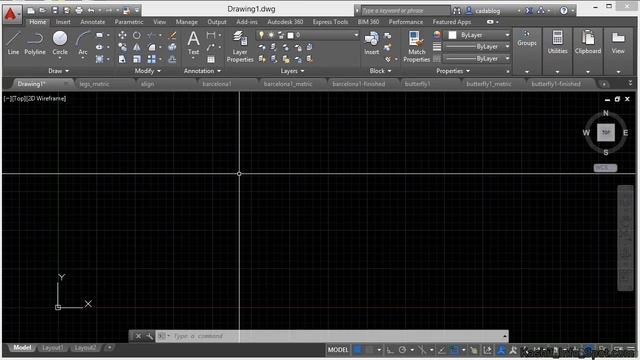Open the Autodesk Exchange Apps icon
The height and width of the screenshot is (360, 640).
click(529, 11)
